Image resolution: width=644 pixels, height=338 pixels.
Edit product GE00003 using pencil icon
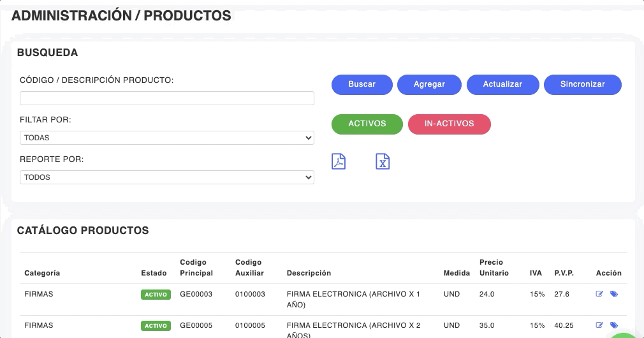point(599,294)
